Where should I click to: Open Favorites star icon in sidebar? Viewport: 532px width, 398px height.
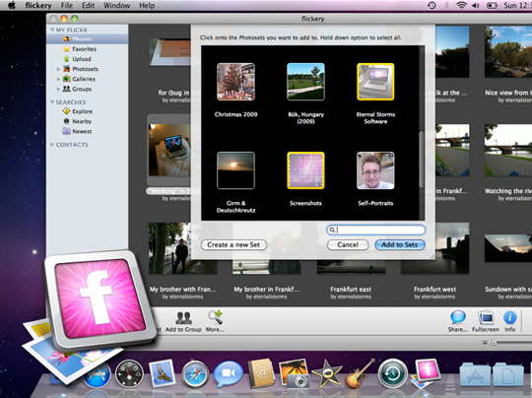point(67,49)
